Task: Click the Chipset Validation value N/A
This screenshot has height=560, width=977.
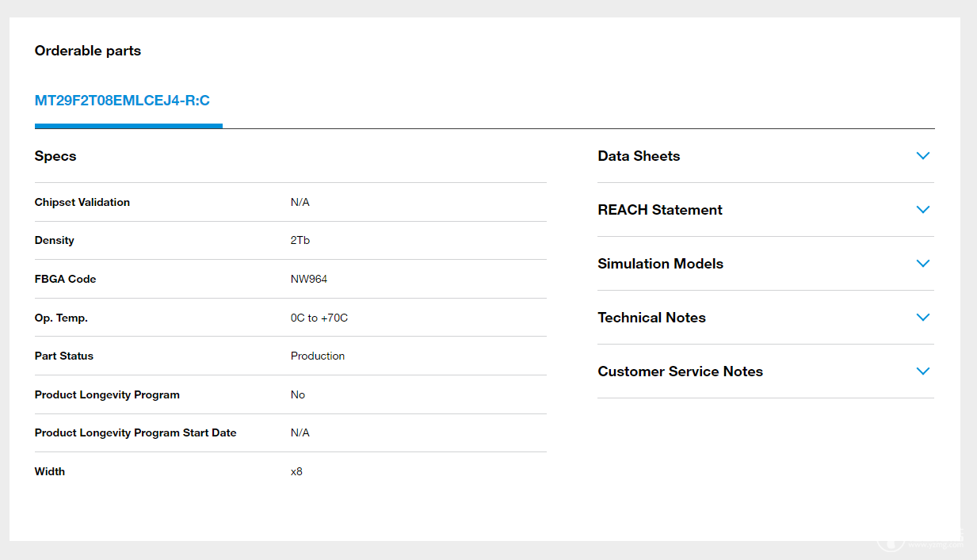Action: pos(300,202)
